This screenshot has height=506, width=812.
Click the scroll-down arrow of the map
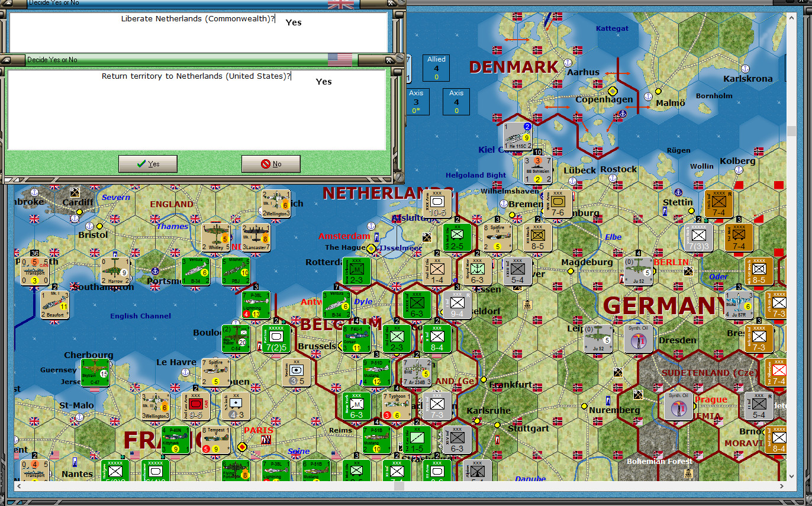click(791, 476)
